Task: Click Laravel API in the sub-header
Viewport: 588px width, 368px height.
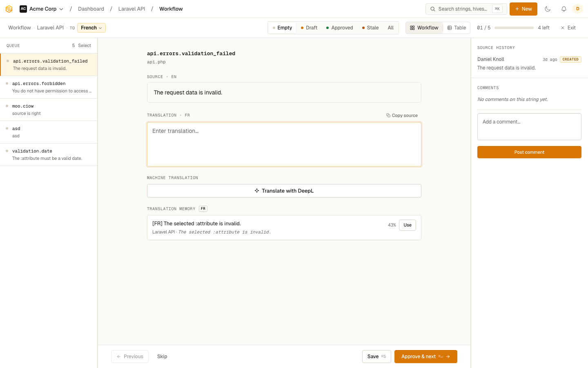Action: coord(50,28)
